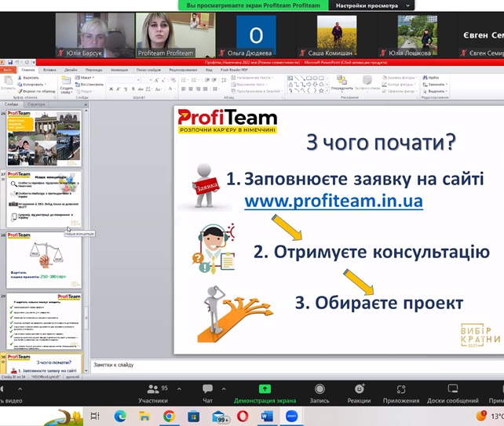This screenshot has width=504, height=426.
Task: Switch to the Вставка ribbon tab
Action: (x=49, y=70)
